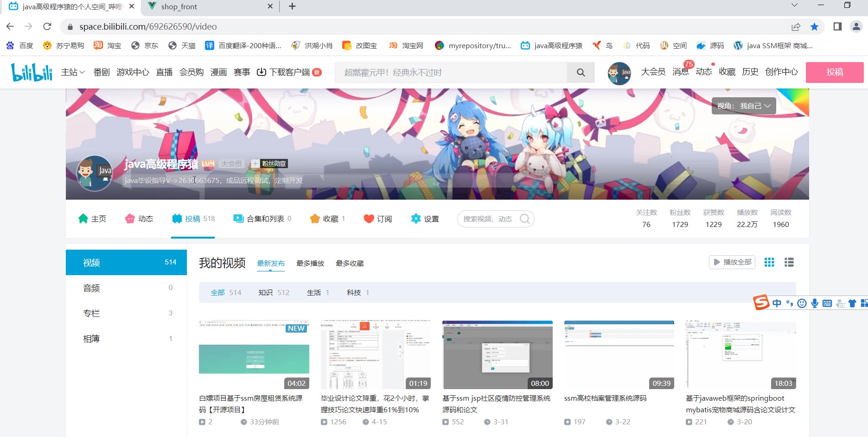Select 音频 in the left sidebar

pyautogui.click(x=126, y=288)
